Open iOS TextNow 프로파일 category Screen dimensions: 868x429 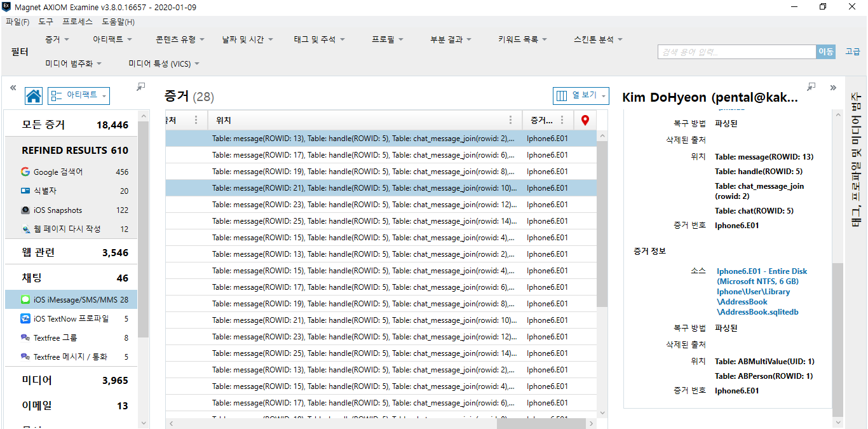pyautogui.click(x=71, y=318)
